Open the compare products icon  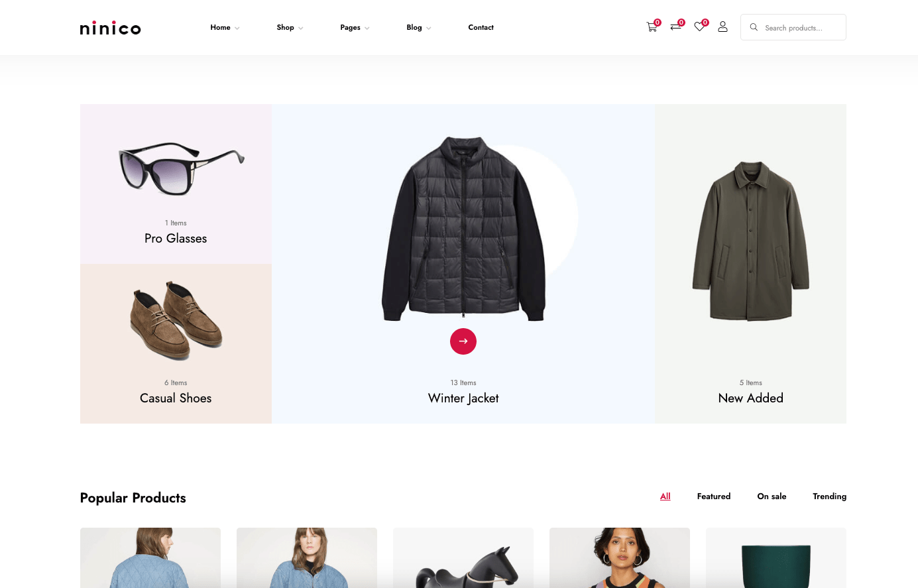[x=675, y=27]
